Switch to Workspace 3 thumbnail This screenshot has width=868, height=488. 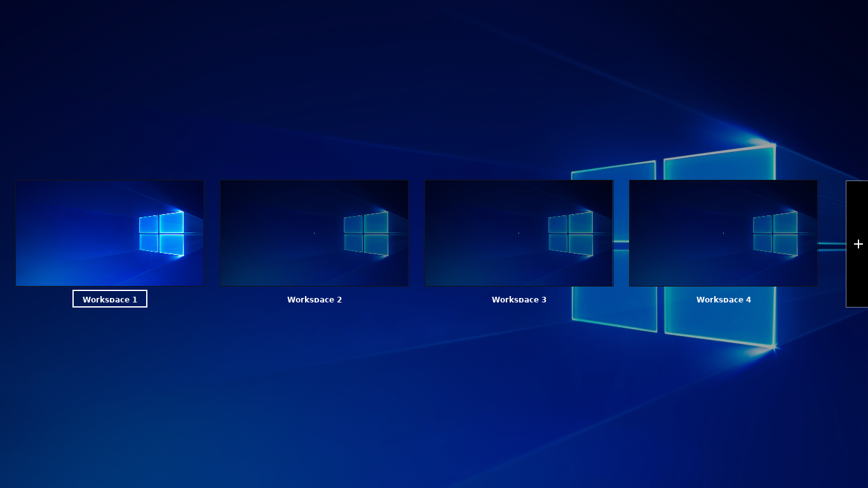click(x=519, y=233)
